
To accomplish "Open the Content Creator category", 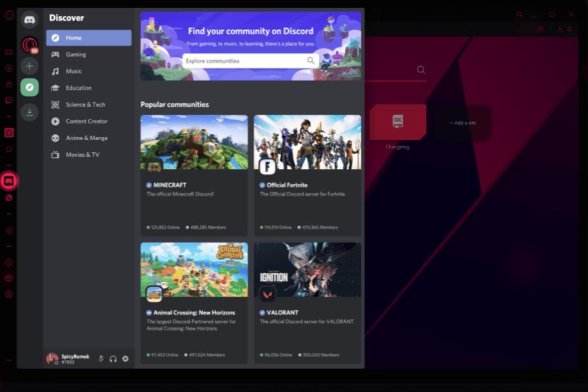I will coord(89,121).
